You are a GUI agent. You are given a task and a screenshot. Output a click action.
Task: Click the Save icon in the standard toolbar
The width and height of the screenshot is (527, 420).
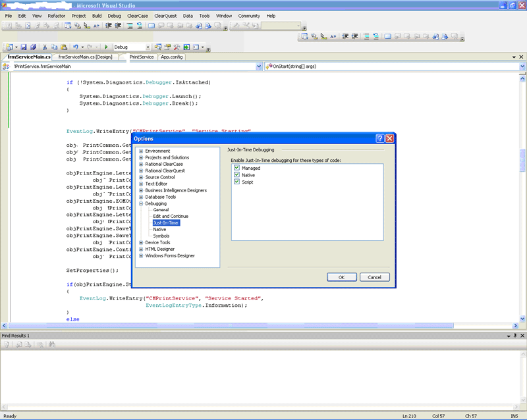pos(24,47)
